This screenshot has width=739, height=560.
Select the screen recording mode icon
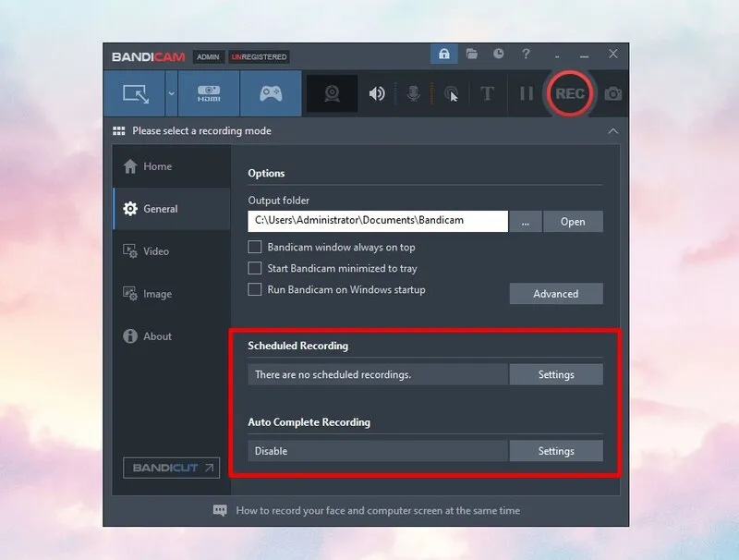click(137, 93)
